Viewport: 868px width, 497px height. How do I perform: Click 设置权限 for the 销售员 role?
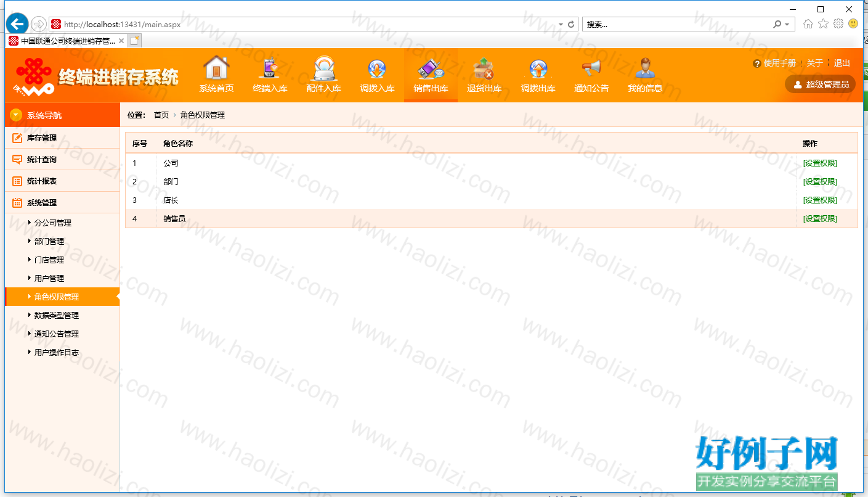(x=820, y=218)
